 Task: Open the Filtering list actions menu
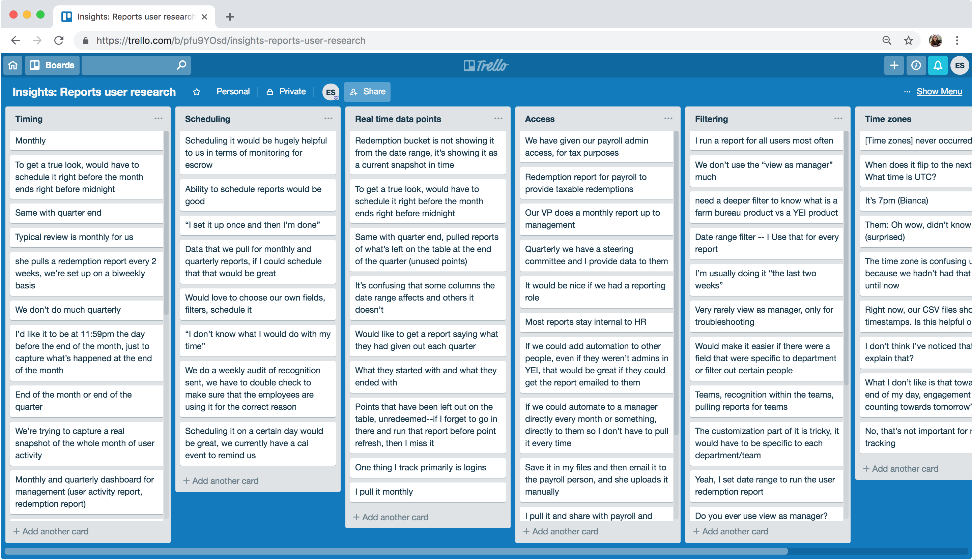coord(838,119)
